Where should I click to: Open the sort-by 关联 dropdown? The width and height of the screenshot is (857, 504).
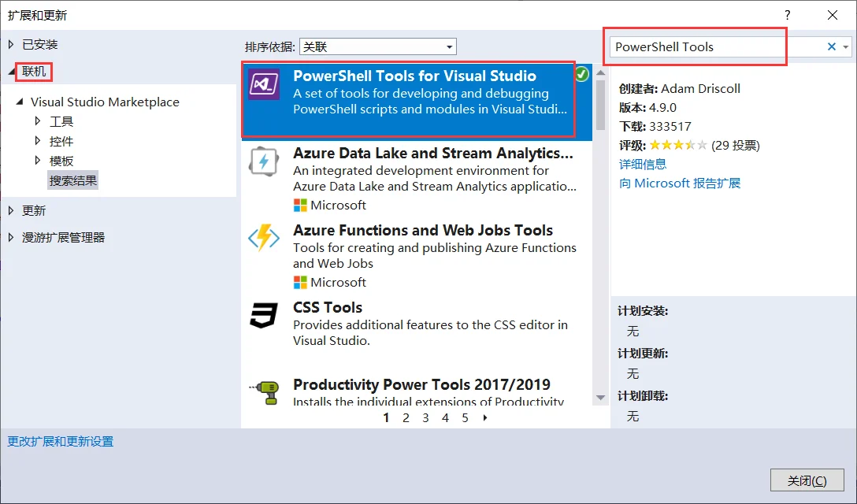(377, 47)
